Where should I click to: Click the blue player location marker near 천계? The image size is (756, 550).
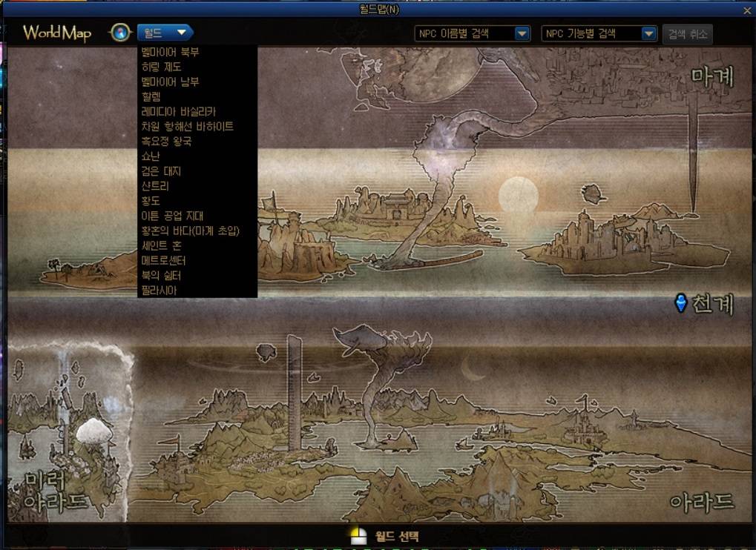point(681,303)
